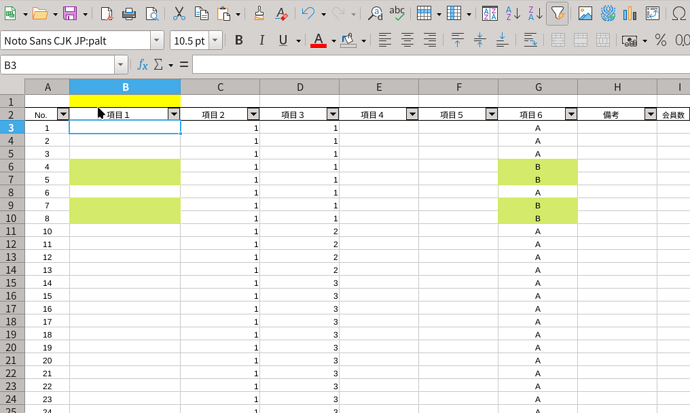
Task: Expand the font size dropdown
Action: pyautogui.click(x=216, y=41)
